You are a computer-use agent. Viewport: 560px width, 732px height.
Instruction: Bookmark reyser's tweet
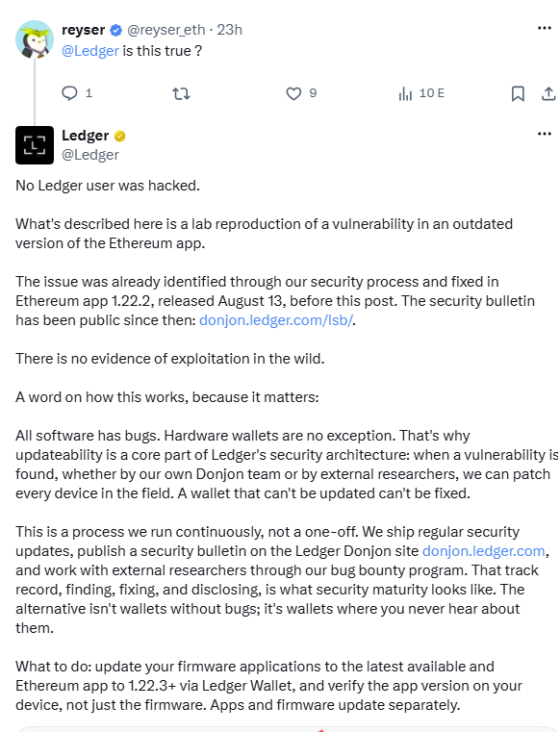(518, 94)
